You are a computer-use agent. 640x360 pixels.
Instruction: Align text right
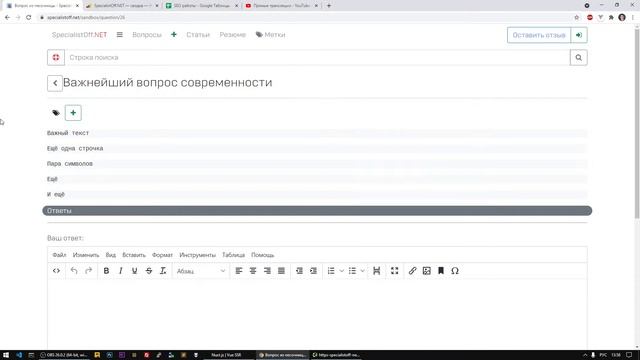267,271
